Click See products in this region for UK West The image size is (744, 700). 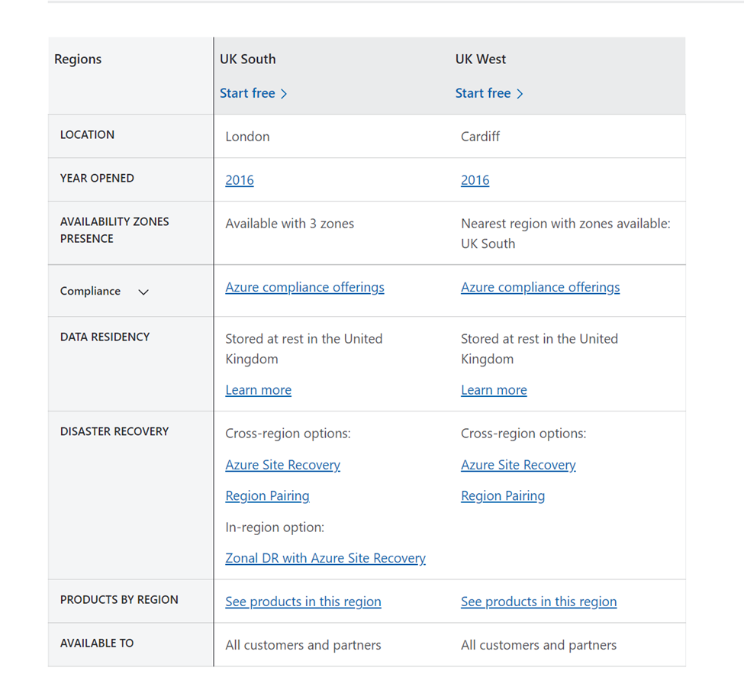(539, 602)
